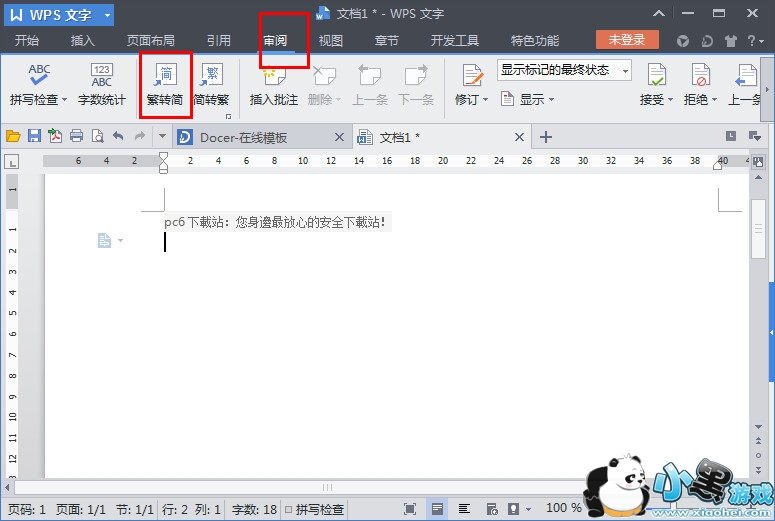Click the 未登录 login button

(627, 40)
